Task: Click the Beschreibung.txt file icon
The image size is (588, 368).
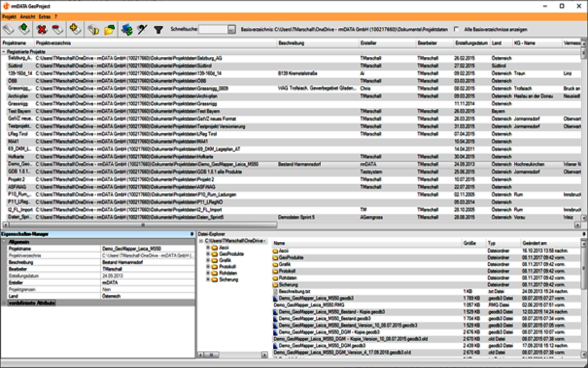Action: (x=275, y=291)
